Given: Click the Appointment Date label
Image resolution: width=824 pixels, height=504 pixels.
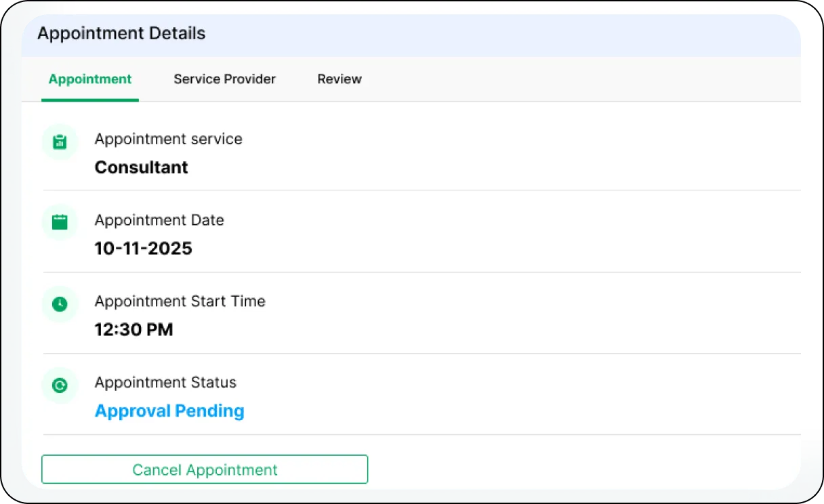Looking at the screenshot, I should tap(159, 220).
